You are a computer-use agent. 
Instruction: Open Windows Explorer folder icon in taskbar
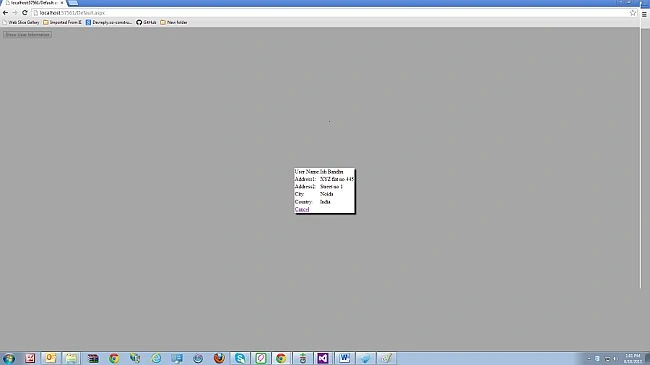click(x=71, y=358)
